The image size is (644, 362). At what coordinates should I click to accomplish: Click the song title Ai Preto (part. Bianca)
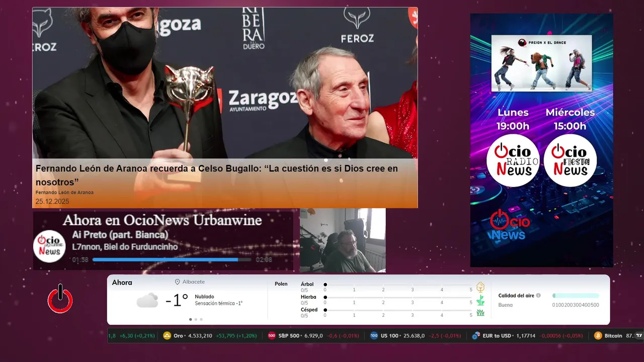(x=120, y=235)
